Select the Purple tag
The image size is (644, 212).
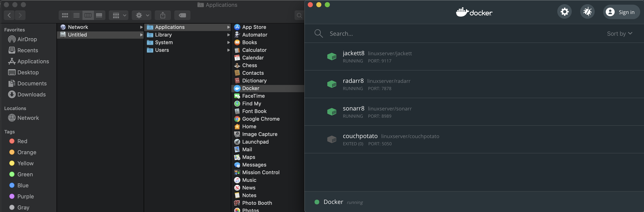[x=21, y=196]
